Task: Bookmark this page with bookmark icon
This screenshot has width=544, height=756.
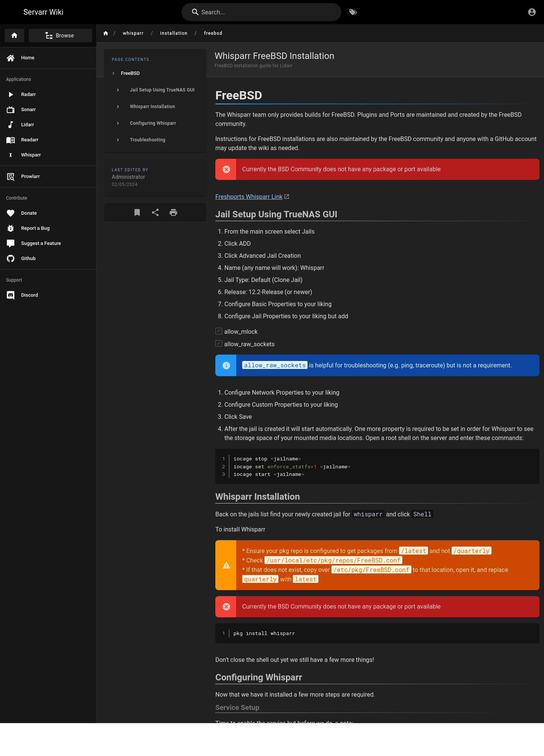Action: coord(137,212)
